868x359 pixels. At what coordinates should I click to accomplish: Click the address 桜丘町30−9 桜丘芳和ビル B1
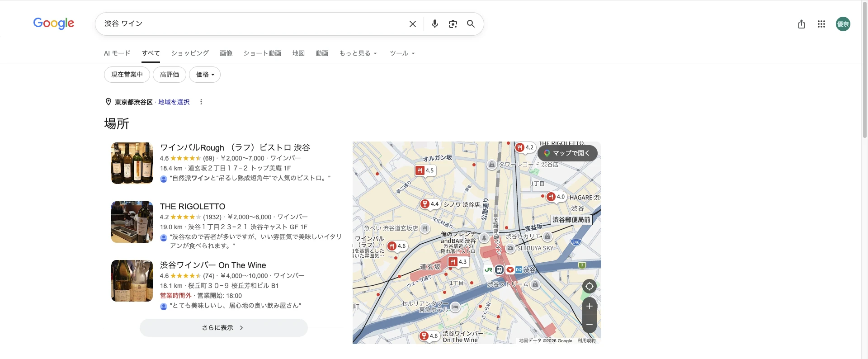[233, 286]
